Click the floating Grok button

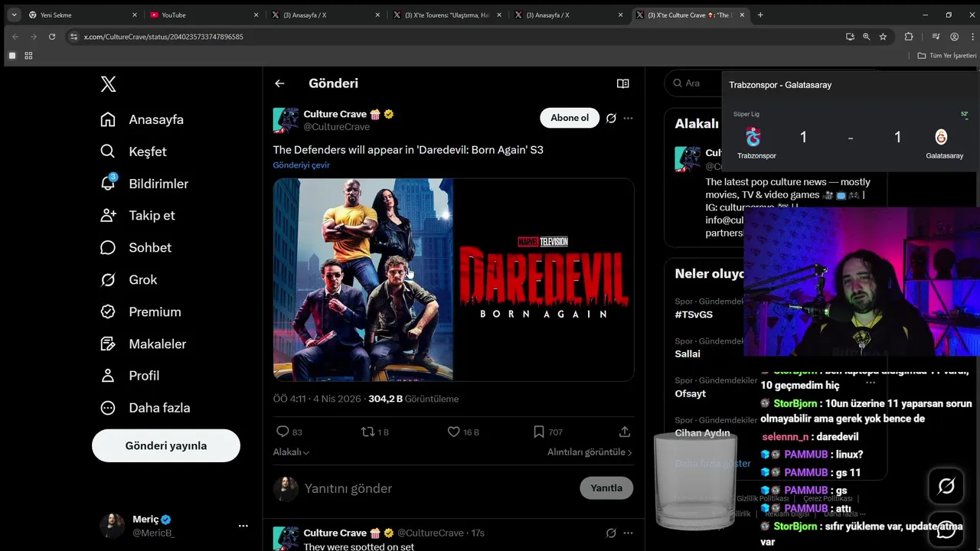(946, 486)
